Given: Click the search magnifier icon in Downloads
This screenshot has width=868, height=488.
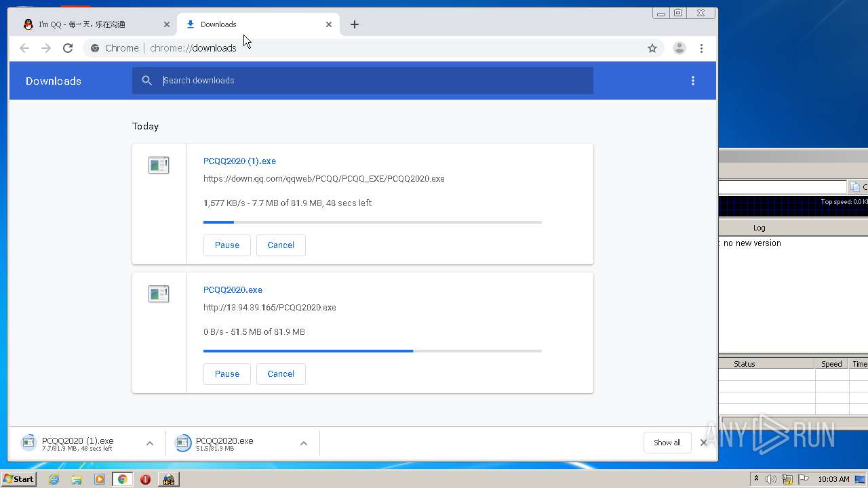Looking at the screenshot, I should pyautogui.click(x=147, y=81).
